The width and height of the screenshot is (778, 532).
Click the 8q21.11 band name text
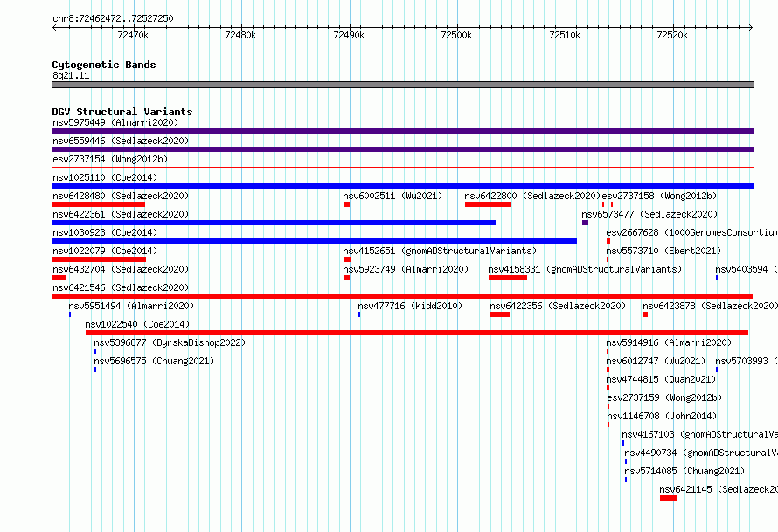click(x=71, y=76)
